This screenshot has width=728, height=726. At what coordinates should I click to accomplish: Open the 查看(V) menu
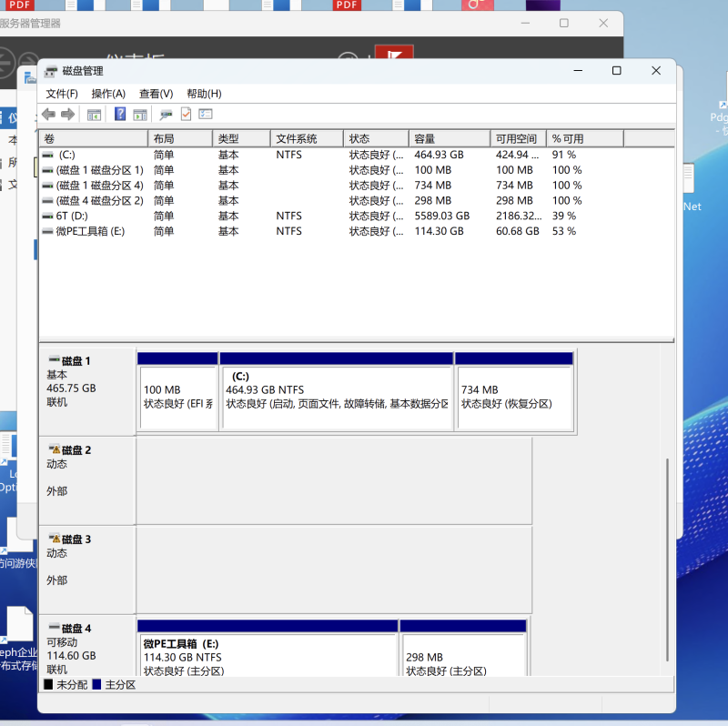point(156,94)
